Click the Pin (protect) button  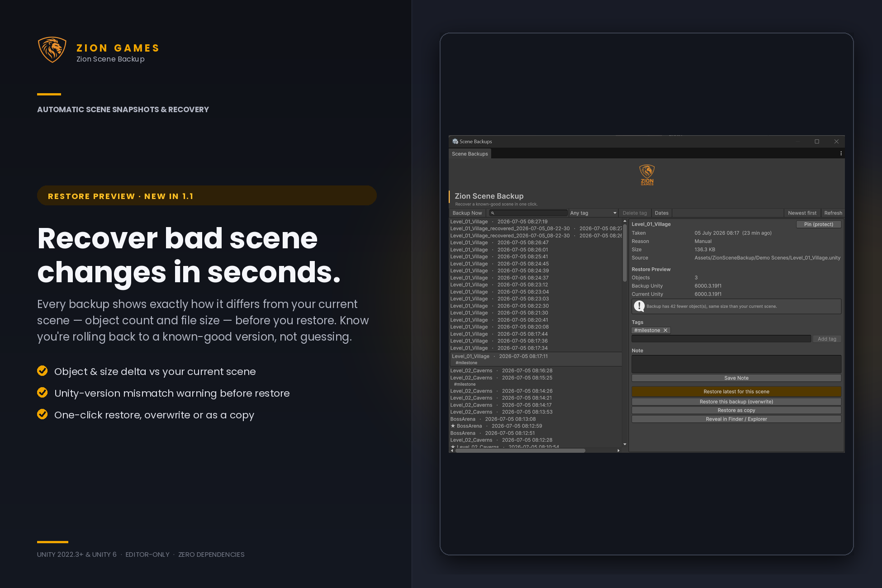(x=818, y=224)
